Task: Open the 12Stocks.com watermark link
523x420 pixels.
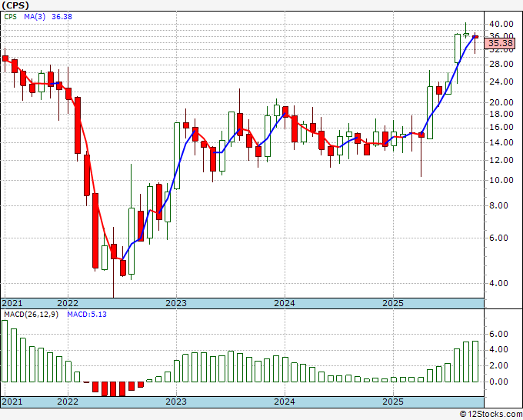Action: tap(491, 415)
